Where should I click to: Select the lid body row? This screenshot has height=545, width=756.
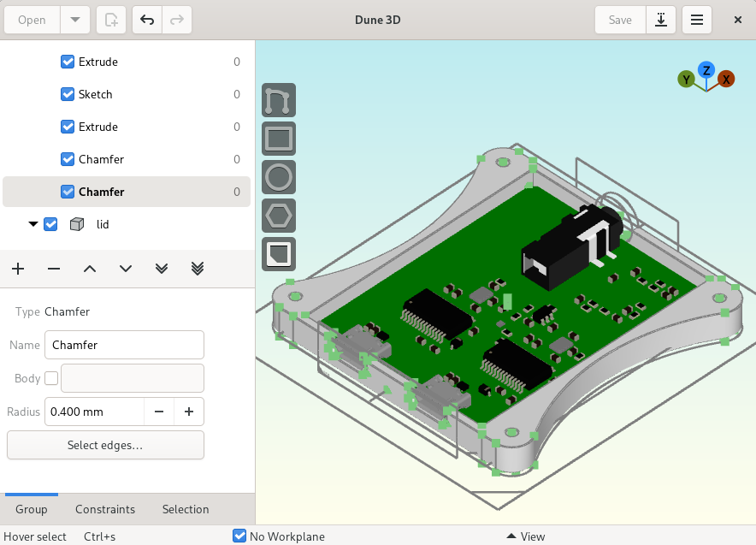(x=127, y=224)
